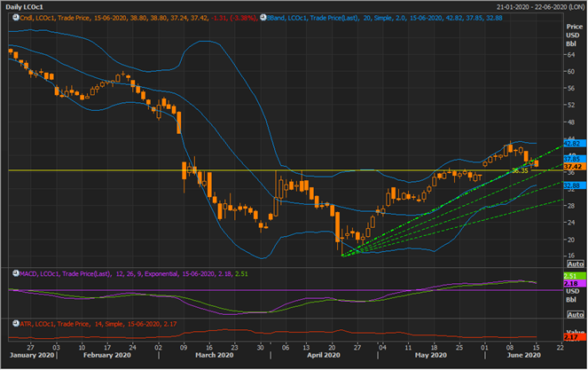
Task: Click the February 2020 month label
Action: point(107,355)
